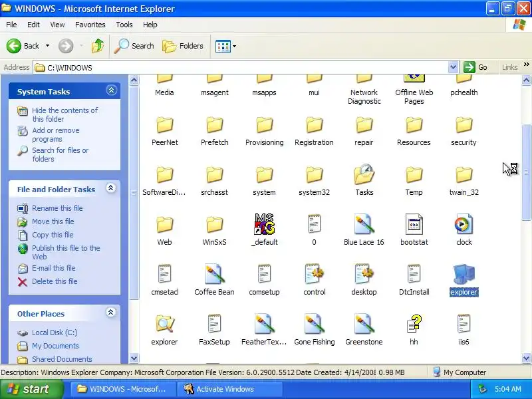The width and height of the screenshot is (532, 399).
Task: Open the Search toolbar button
Action: coord(134,46)
